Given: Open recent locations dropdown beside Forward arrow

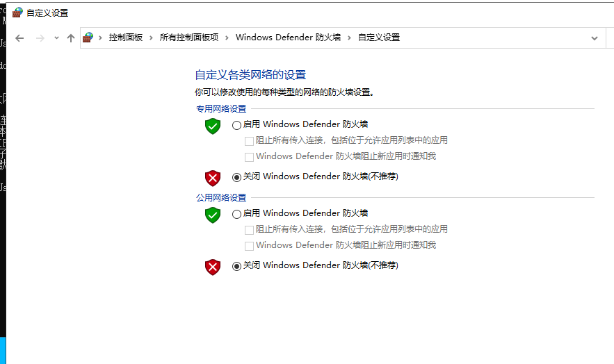Looking at the screenshot, I should (56, 38).
